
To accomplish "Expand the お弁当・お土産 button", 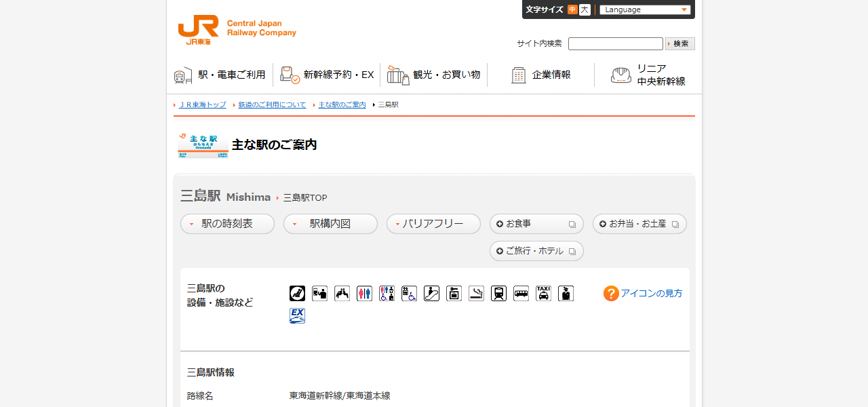I will tap(639, 224).
